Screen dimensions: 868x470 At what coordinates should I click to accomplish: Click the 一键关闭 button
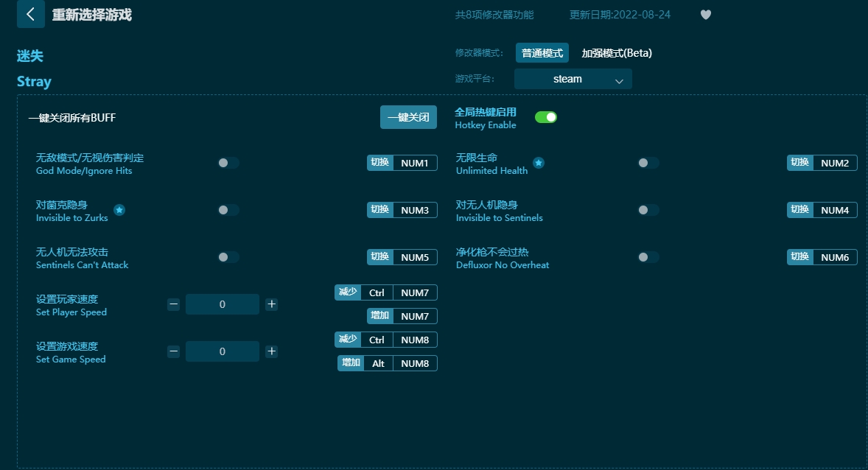(x=408, y=117)
